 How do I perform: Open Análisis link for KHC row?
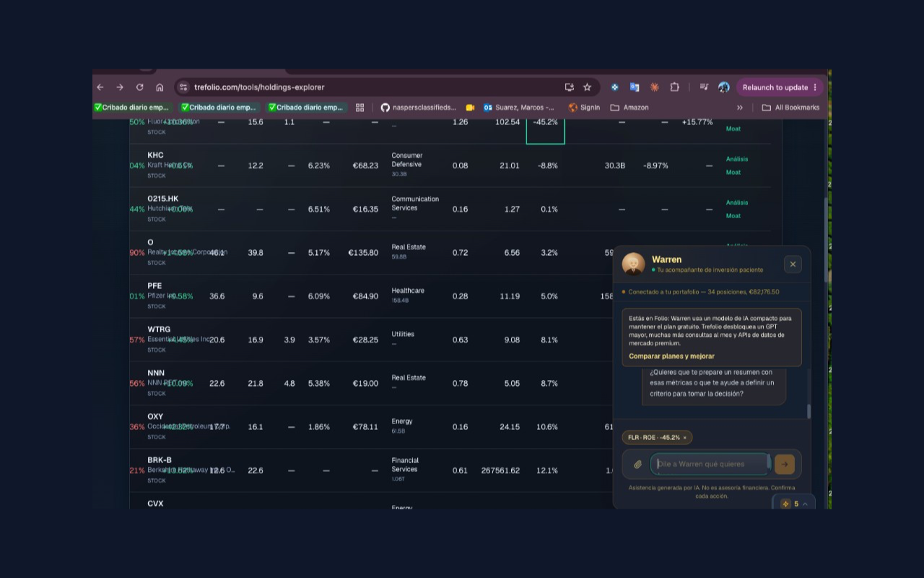coord(737,159)
